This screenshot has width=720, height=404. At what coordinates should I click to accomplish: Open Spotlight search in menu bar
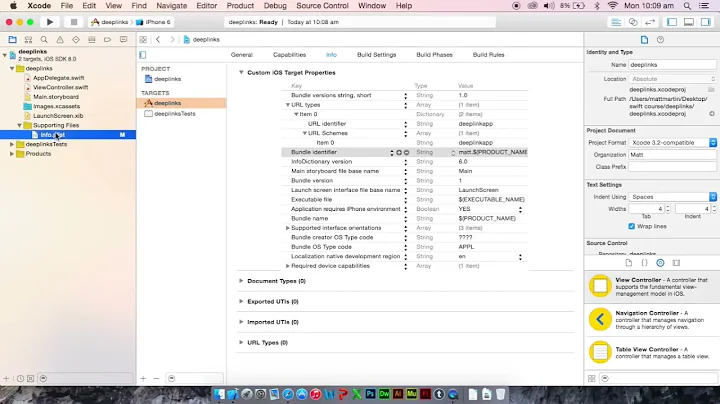point(687,6)
